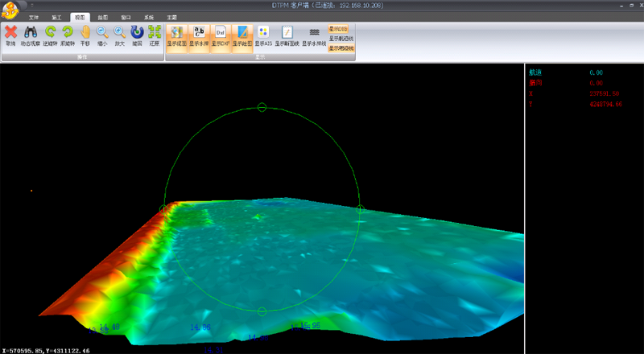Click the Show Track Line (显示航迹线) button

341,39
